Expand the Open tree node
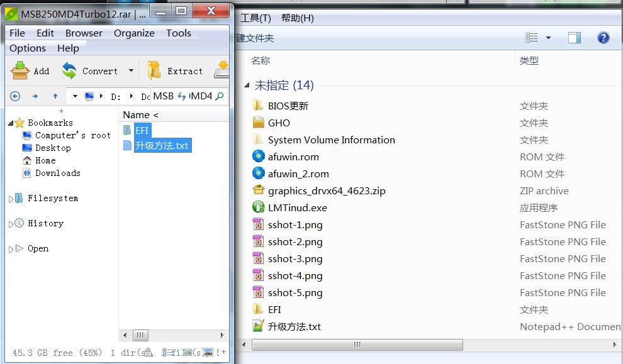The image size is (623, 364). click(x=11, y=250)
